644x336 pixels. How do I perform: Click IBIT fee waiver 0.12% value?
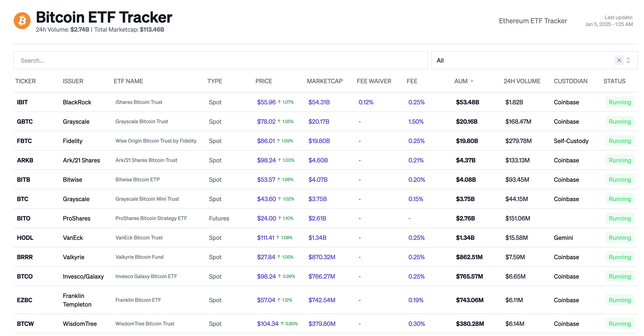coord(366,102)
